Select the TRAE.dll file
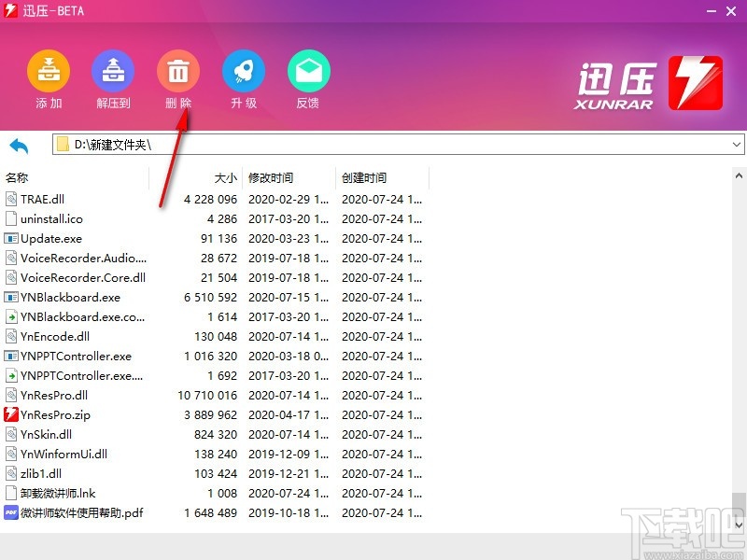Screen dimensions: 747x560 pos(42,200)
